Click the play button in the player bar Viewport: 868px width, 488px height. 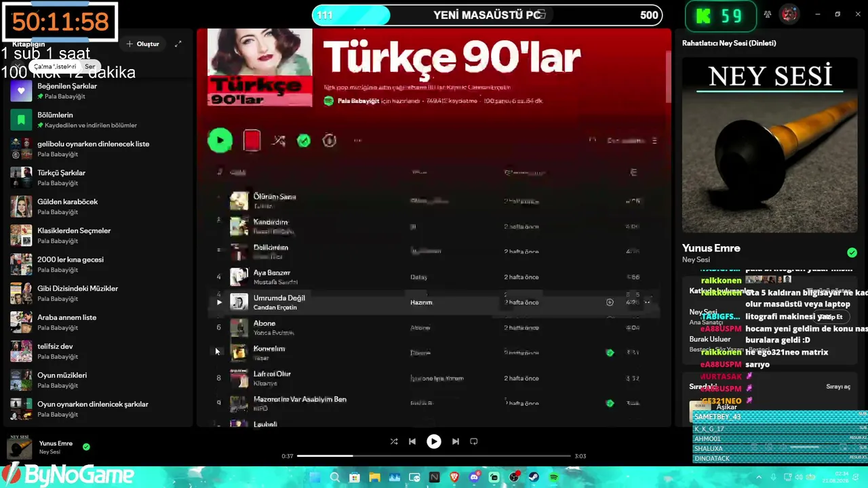(x=433, y=441)
